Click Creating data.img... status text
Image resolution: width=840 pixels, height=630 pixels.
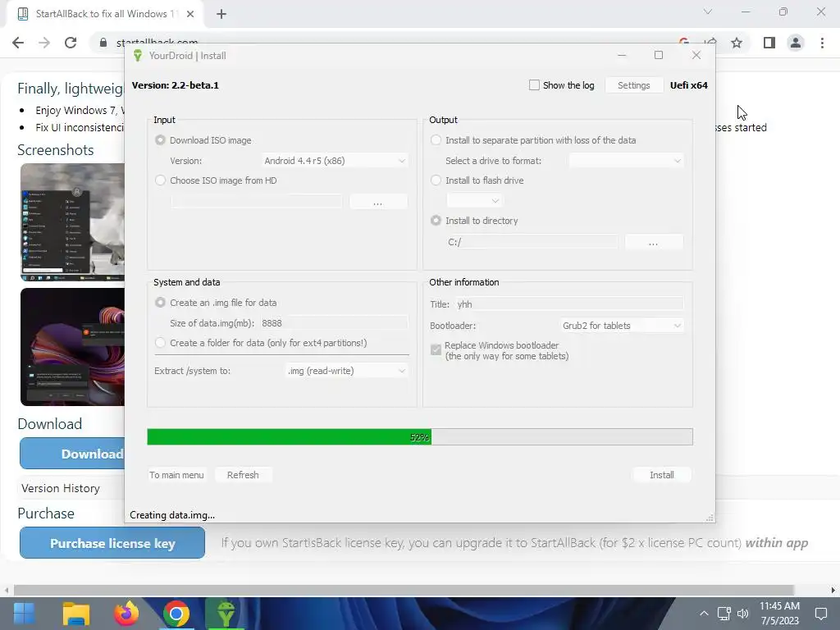pos(172,515)
